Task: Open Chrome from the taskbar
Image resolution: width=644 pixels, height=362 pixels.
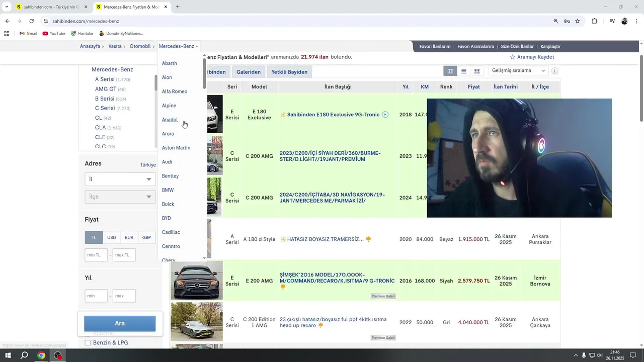Action: click(41, 355)
